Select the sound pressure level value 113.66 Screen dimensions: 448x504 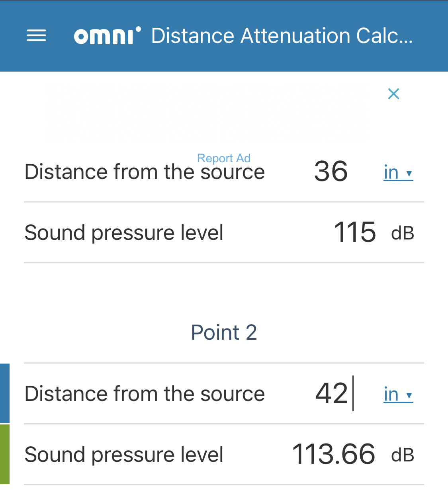(x=334, y=454)
